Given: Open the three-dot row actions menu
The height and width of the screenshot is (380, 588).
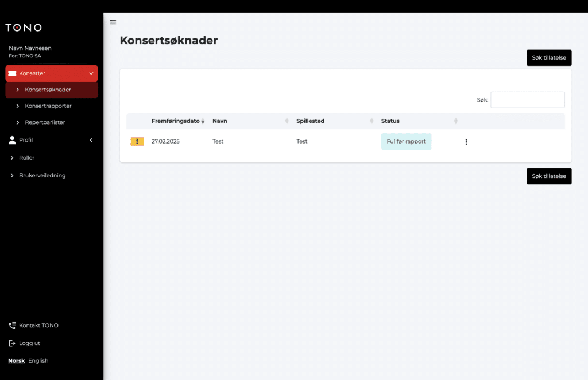Looking at the screenshot, I should click(466, 142).
